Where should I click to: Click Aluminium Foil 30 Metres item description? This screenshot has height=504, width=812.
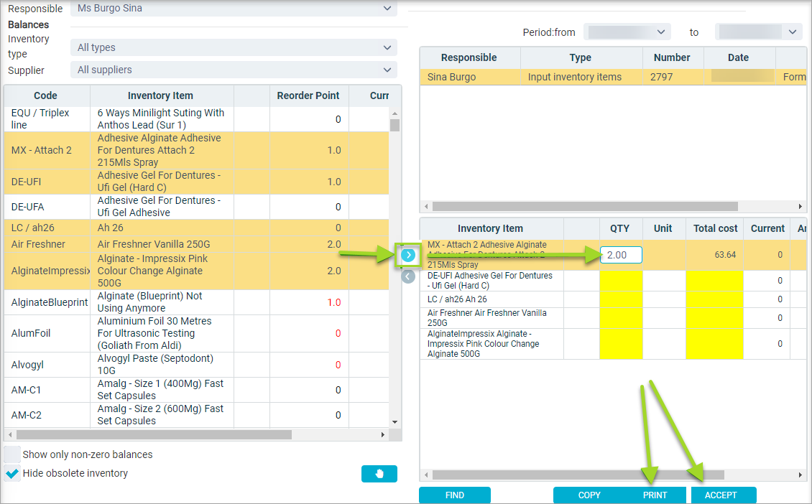coord(154,333)
